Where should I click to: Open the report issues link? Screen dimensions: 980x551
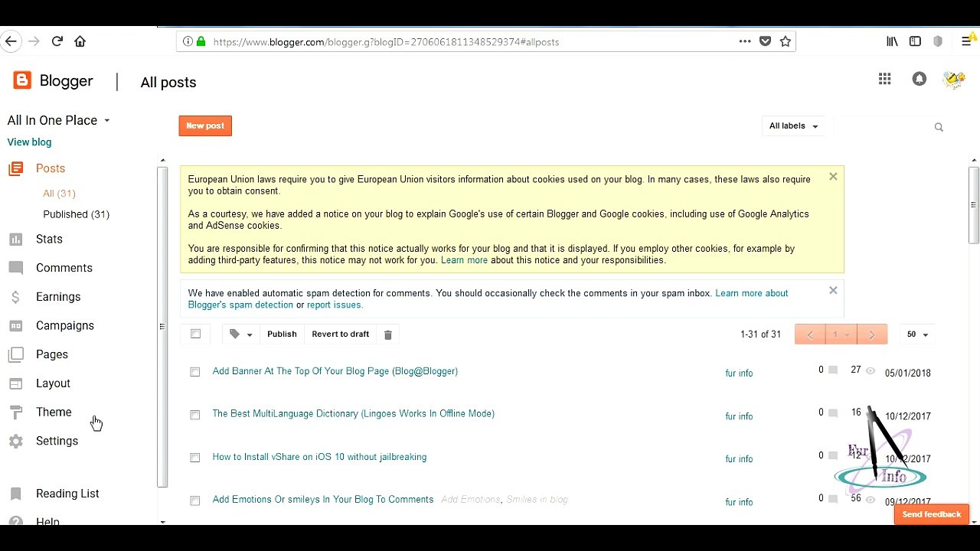coord(335,305)
